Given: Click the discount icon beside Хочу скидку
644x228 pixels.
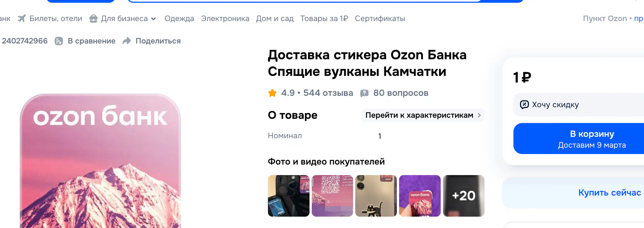Looking at the screenshot, I should pyautogui.click(x=524, y=105).
